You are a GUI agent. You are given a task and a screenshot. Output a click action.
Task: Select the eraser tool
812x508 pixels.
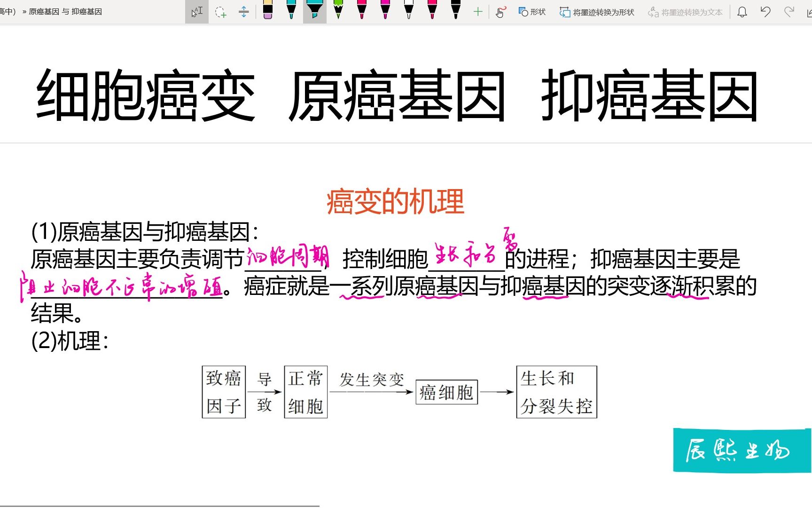click(x=268, y=12)
